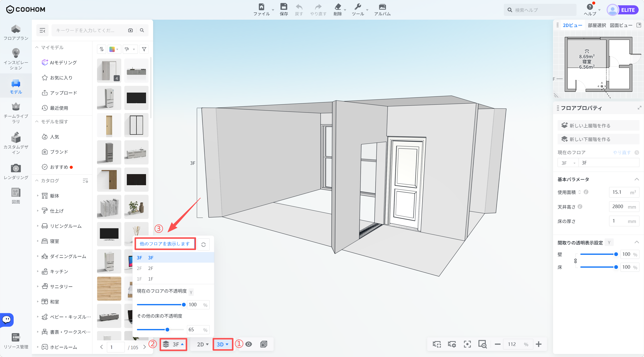Open the style paint-roller dropdown

click(130, 49)
